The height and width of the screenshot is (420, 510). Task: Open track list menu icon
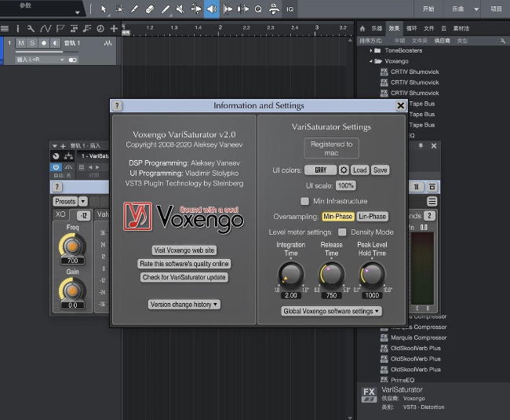[x=5, y=28]
